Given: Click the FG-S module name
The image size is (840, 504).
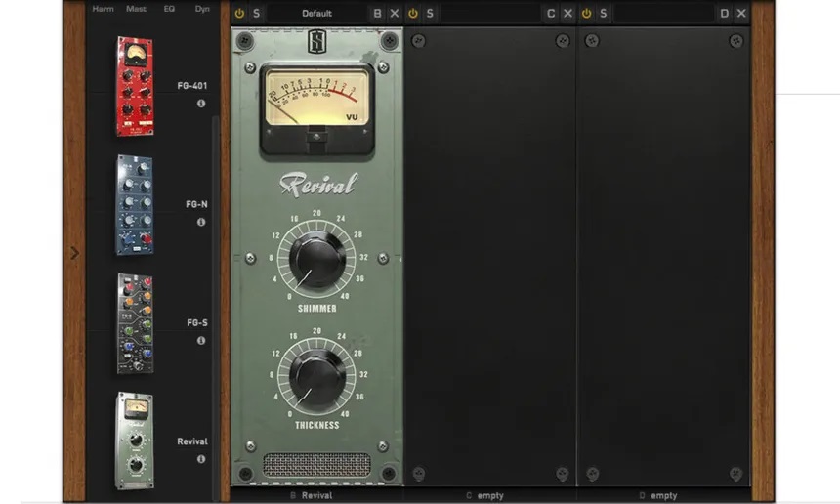Looking at the screenshot, I should [x=196, y=322].
